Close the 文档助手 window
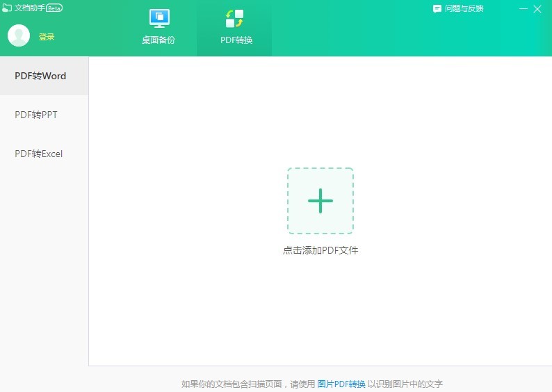This screenshot has width=552, height=392. click(537, 9)
